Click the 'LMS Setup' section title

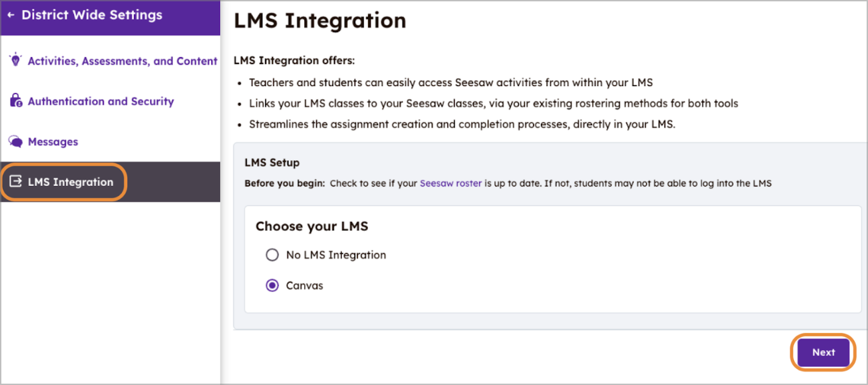272,163
